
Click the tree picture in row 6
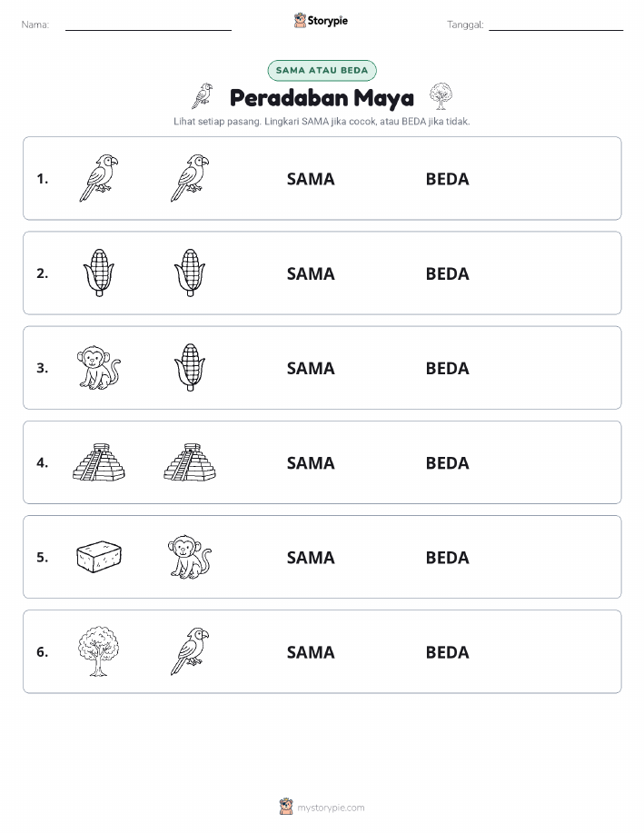coord(99,651)
